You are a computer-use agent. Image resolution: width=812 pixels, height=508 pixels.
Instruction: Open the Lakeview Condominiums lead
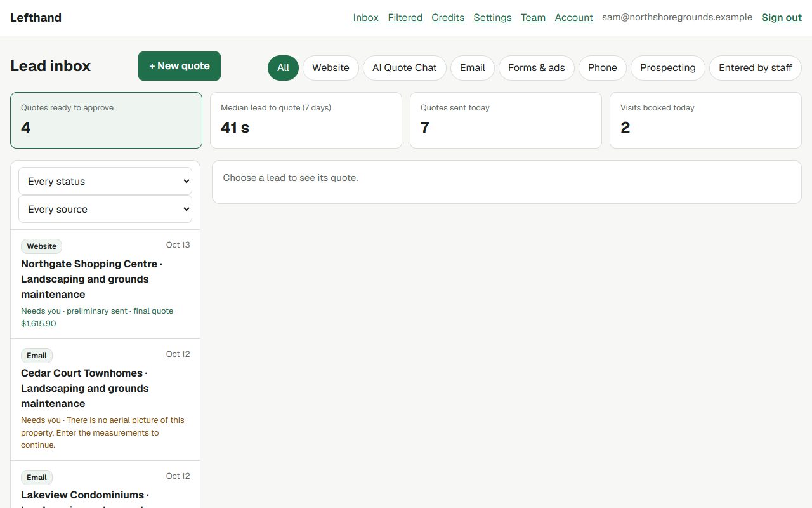[105, 485]
